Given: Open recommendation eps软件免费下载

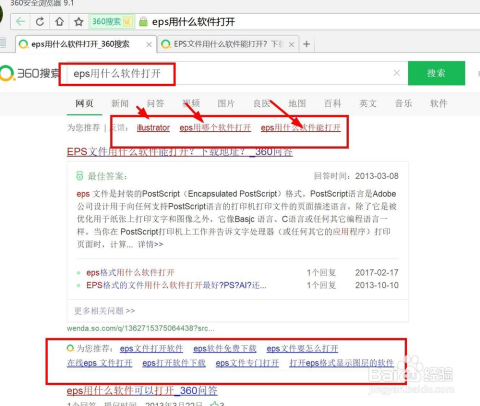Looking at the screenshot, I should click(x=225, y=349).
